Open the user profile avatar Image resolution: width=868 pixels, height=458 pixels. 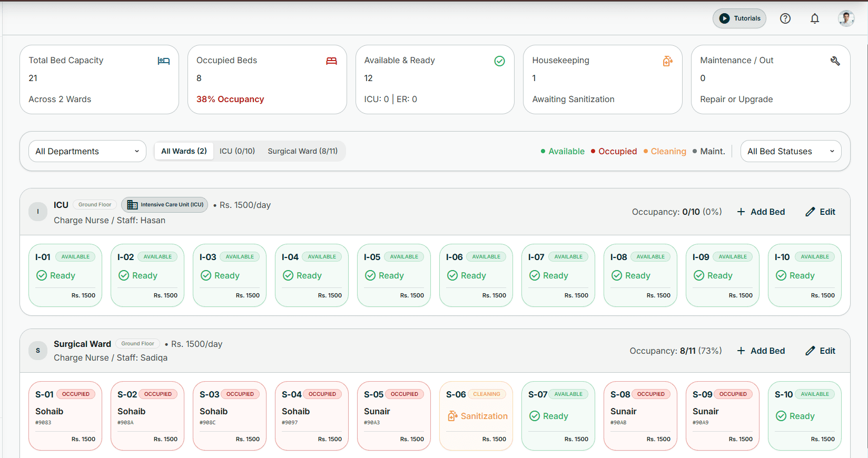pyautogui.click(x=846, y=18)
